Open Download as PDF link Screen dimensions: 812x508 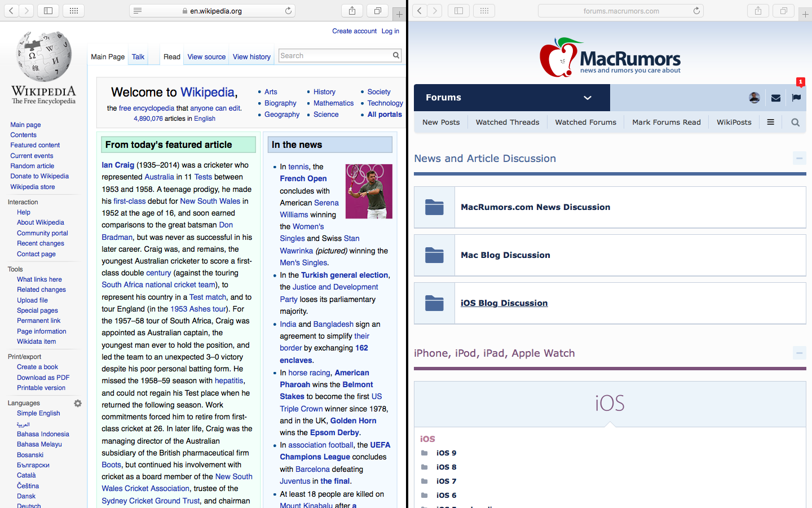(43, 378)
